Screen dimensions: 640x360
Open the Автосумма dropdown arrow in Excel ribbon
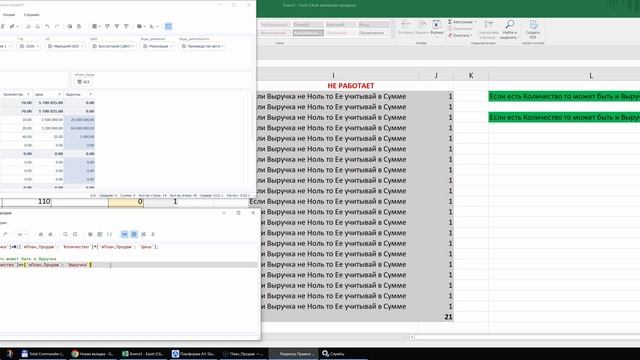(476, 22)
